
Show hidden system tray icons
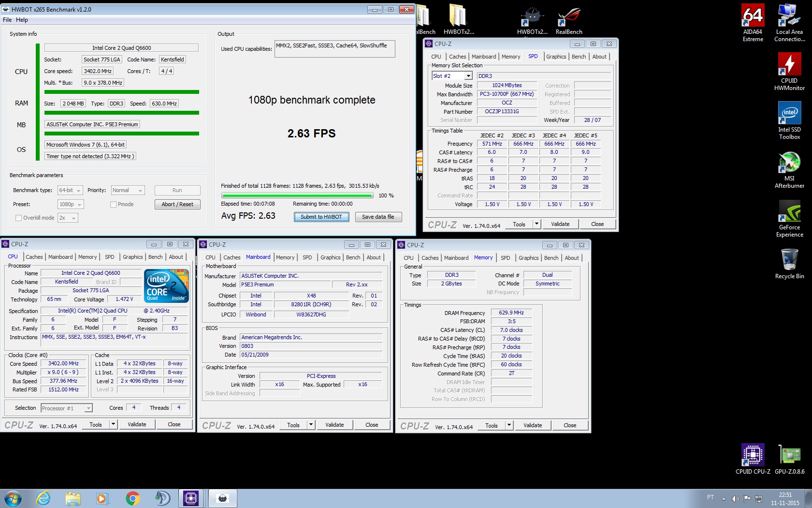point(724,498)
